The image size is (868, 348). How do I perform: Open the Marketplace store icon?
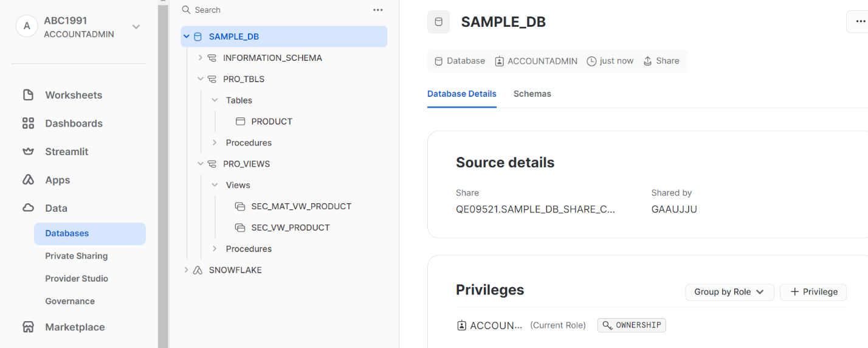click(28, 327)
